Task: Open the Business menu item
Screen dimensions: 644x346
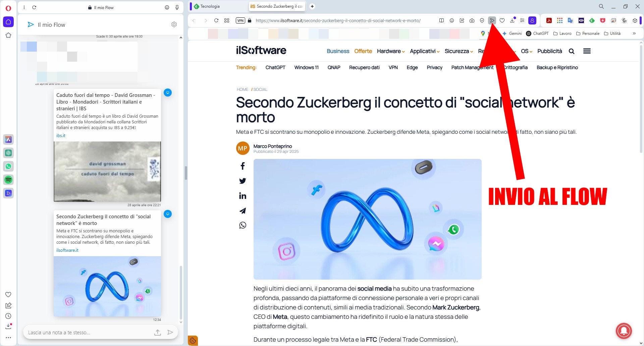Action: (x=338, y=51)
